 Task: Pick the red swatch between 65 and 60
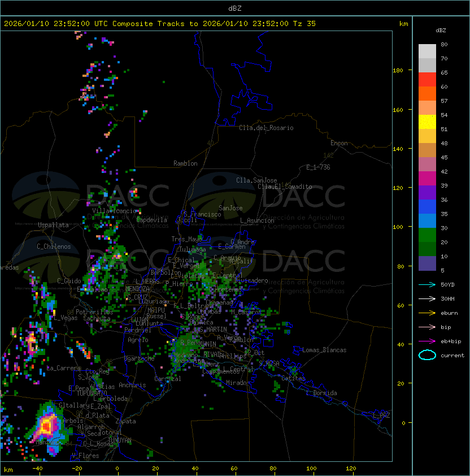427,80
